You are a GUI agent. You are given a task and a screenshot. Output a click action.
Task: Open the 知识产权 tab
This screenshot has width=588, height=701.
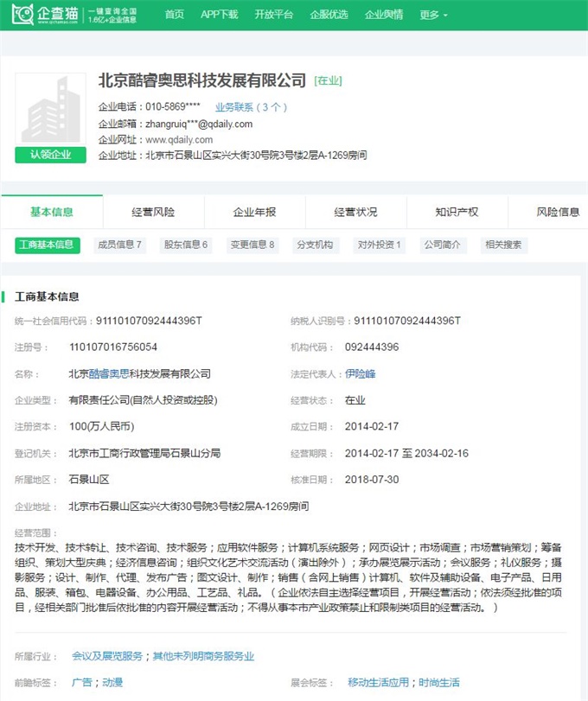coord(457,212)
